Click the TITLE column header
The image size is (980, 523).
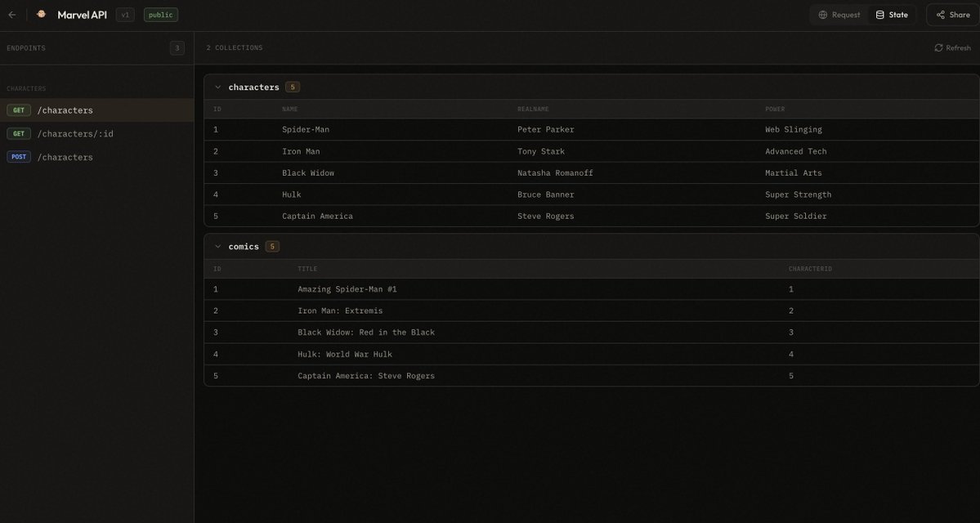click(307, 269)
